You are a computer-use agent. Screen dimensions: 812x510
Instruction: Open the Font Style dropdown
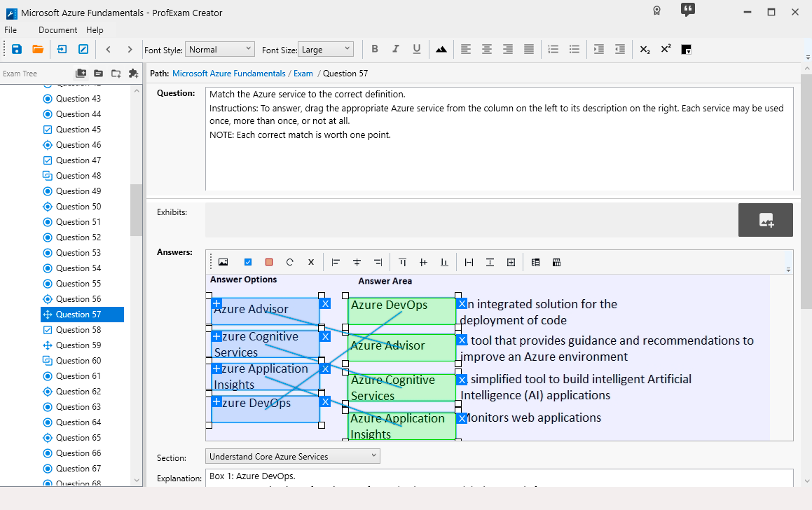[219, 49]
